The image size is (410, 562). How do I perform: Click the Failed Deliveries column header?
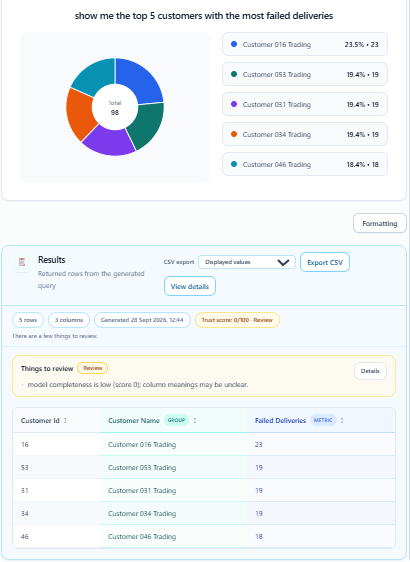pos(321,420)
